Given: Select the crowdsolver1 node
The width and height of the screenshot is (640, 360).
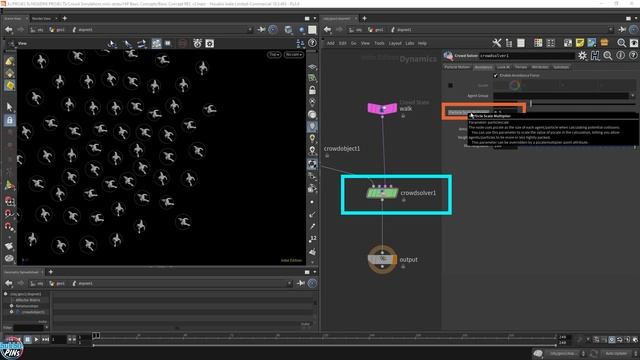Looking at the screenshot, I should 382,193.
